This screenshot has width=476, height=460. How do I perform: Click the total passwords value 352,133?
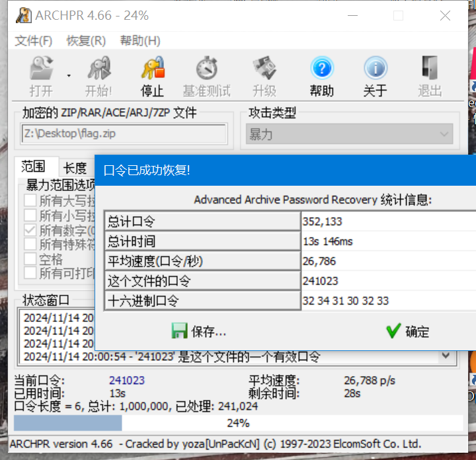click(322, 221)
